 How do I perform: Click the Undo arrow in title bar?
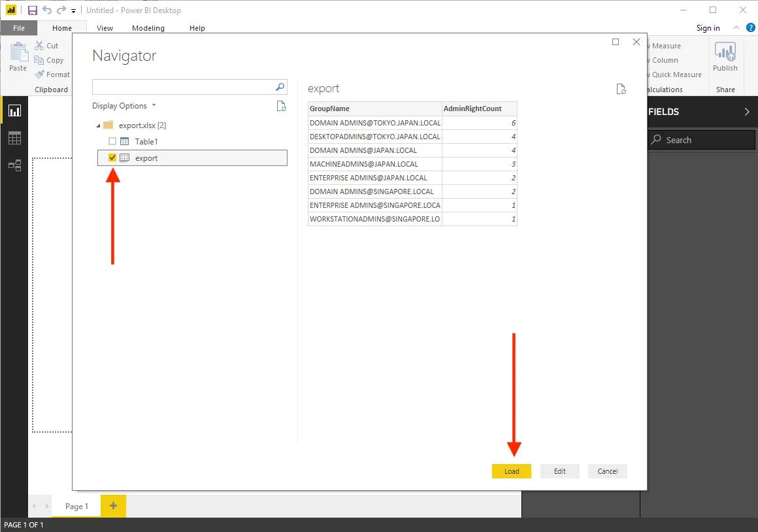click(x=47, y=10)
